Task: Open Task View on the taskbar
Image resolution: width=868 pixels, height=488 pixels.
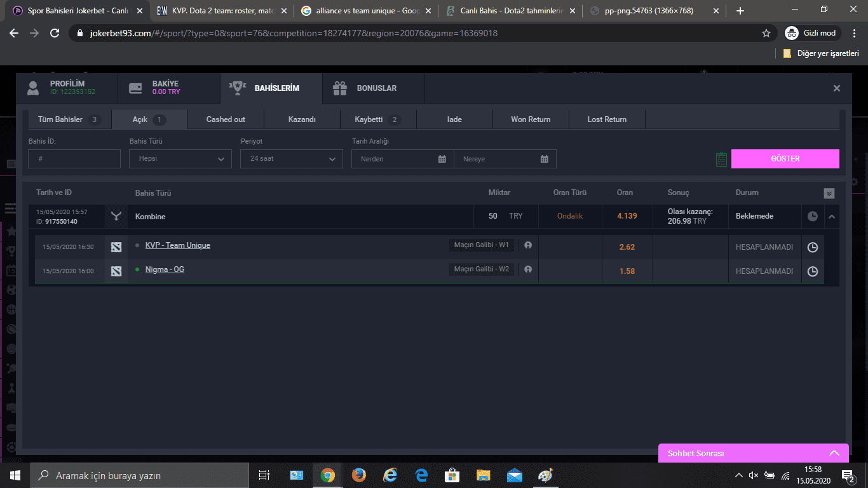Action: coord(265,475)
